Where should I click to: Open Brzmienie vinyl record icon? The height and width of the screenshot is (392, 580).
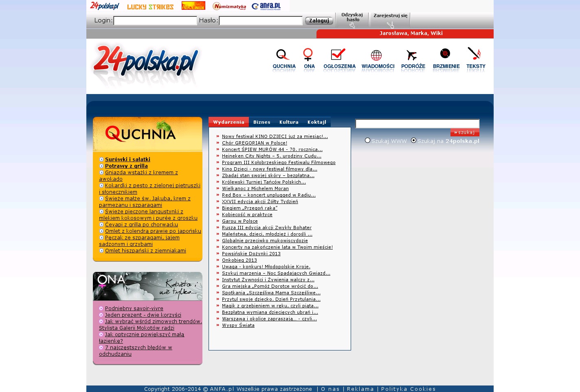click(445, 54)
